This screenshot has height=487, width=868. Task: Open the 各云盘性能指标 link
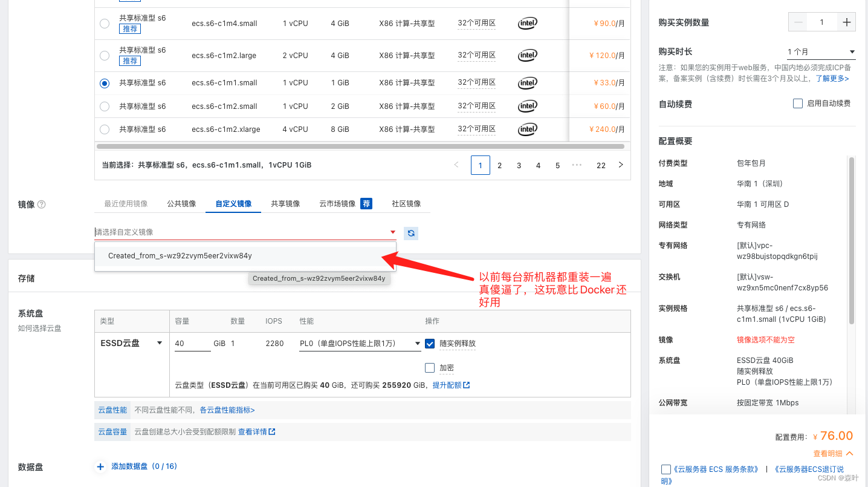(227, 410)
